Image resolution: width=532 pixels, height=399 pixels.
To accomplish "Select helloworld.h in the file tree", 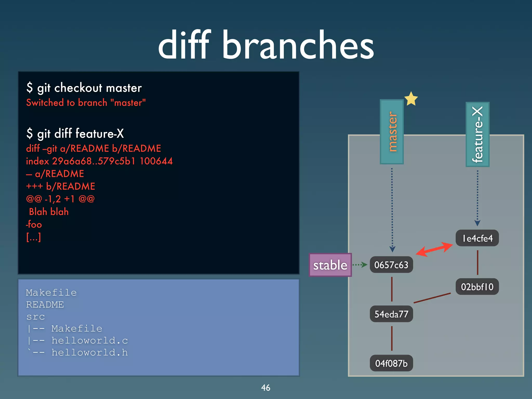I will pyautogui.click(x=89, y=352).
